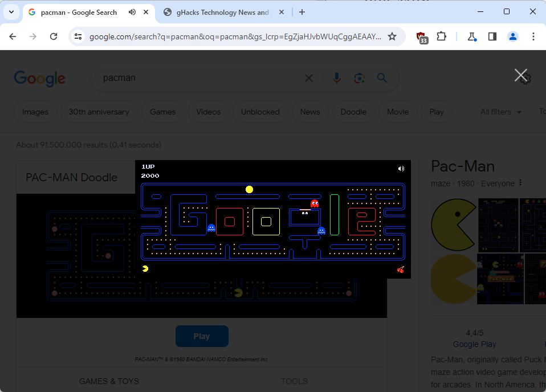The image size is (546, 392).
Task: Open the Extensions puzzle menu
Action: [441, 36]
